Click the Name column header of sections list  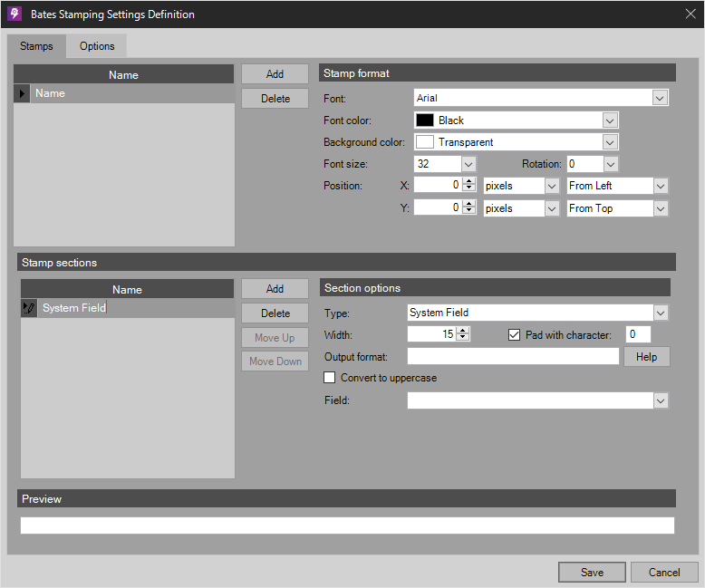click(127, 290)
